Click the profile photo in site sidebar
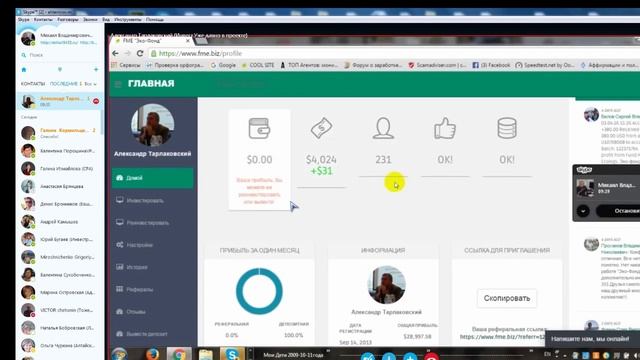The height and width of the screenshot is (360, 640). pyautogui.click(x=153, y=124)
